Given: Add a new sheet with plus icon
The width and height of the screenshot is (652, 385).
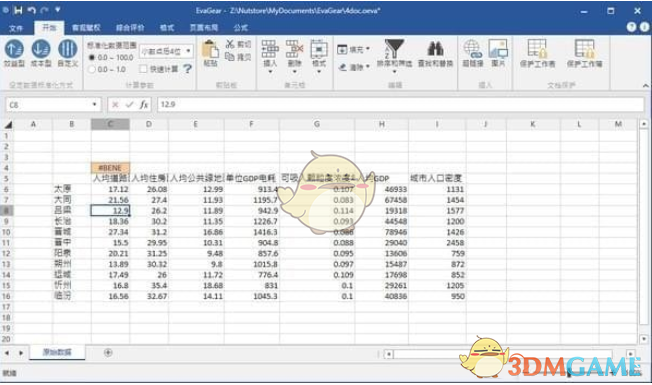Looking at the screenshot, I should 108,353.
